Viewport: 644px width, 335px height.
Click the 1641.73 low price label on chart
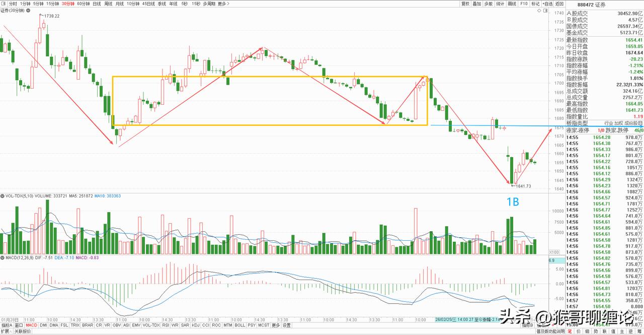click(x=523, y=186)
